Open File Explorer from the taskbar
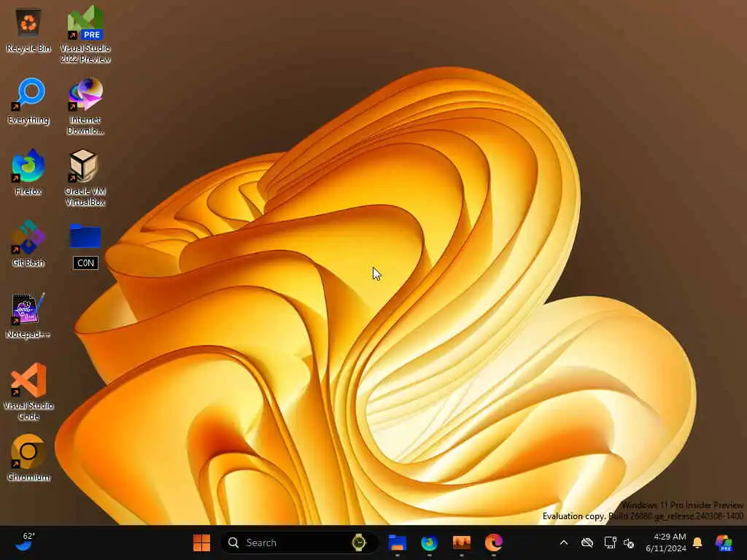 [x=398, y=542]
